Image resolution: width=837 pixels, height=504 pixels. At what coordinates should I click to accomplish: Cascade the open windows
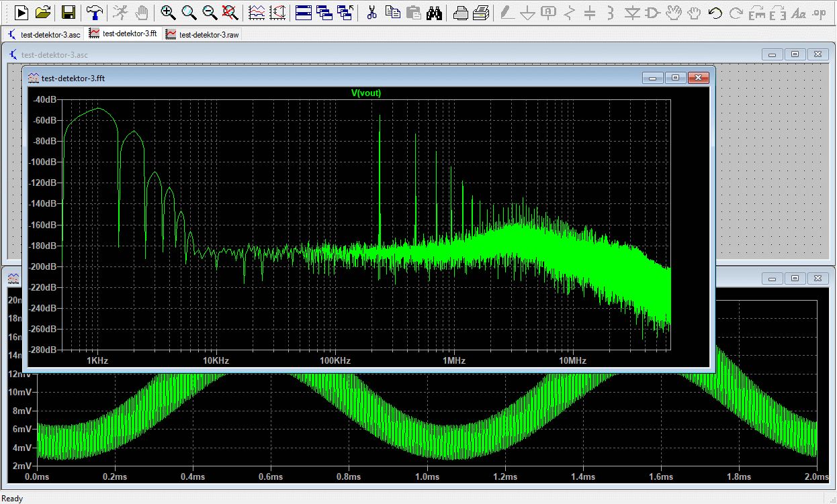click(x=324, y=11)
